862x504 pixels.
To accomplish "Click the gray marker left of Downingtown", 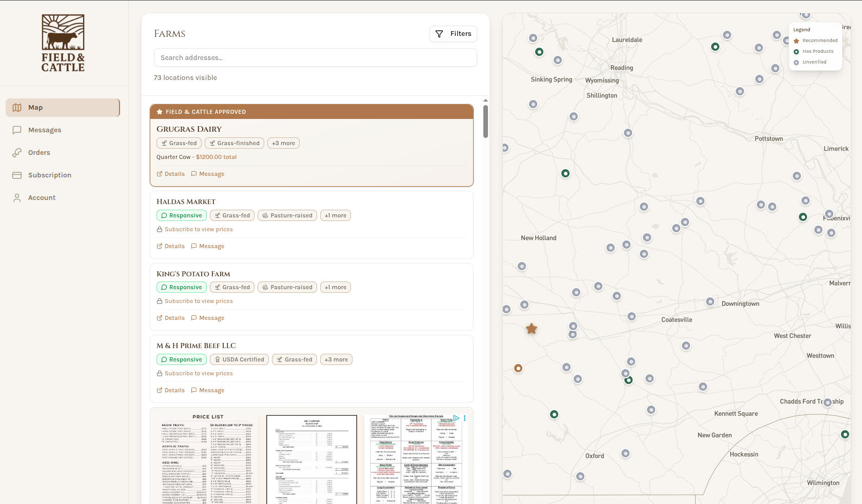I will point(710,301).
